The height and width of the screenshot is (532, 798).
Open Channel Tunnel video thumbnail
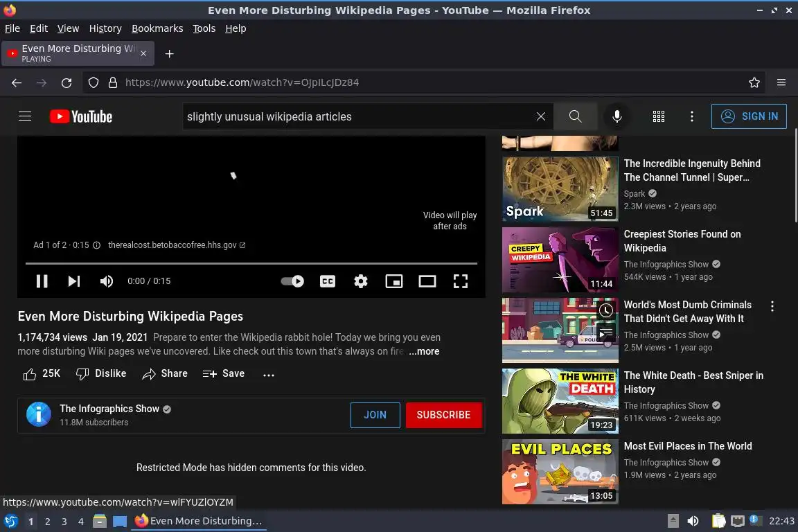click(x=560, y=189)
